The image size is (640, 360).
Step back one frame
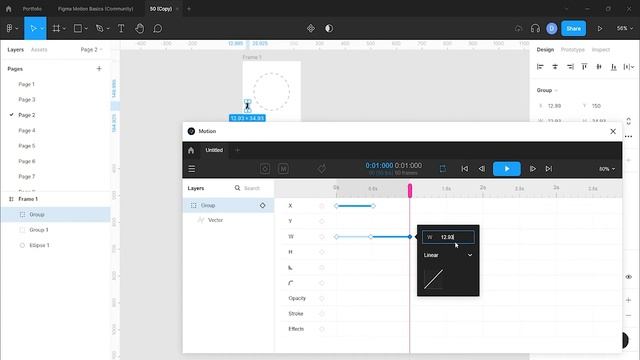(x=482, y=169)
